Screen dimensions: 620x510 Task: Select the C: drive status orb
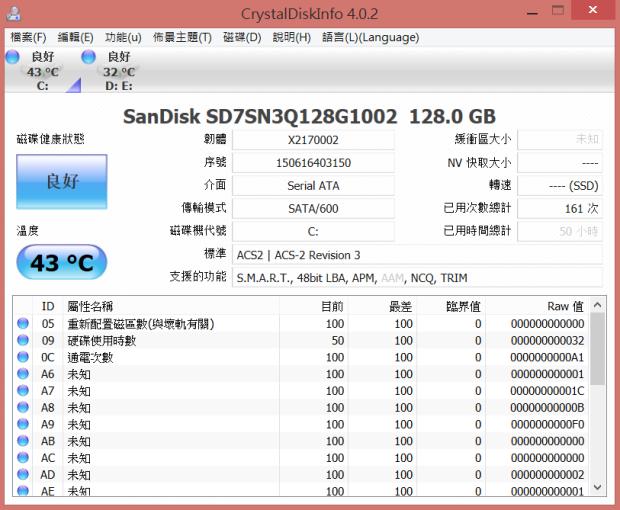point(12,57)
